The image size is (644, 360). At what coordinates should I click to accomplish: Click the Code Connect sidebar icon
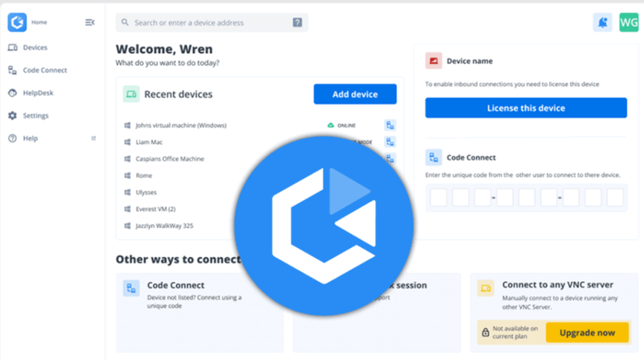[12, 70]
